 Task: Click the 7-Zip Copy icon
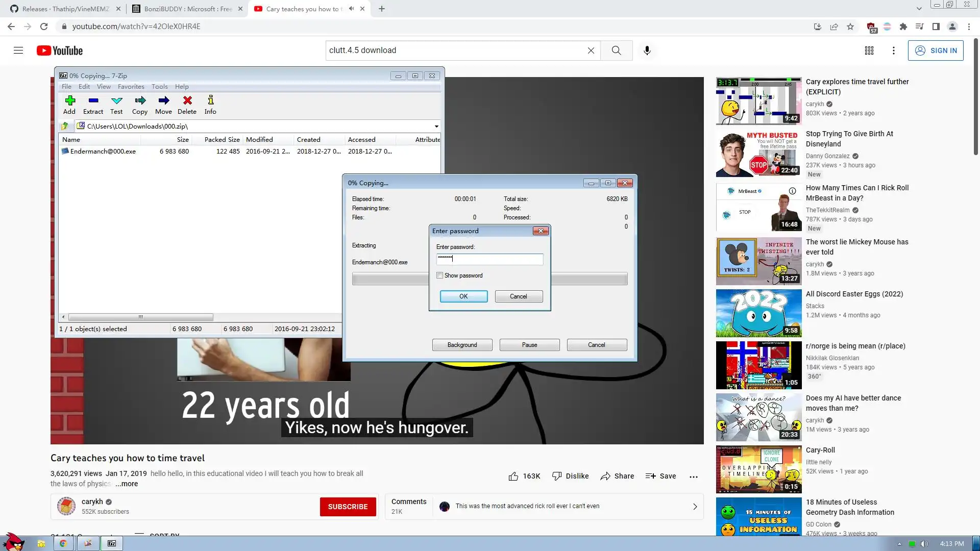coord(140,104)
